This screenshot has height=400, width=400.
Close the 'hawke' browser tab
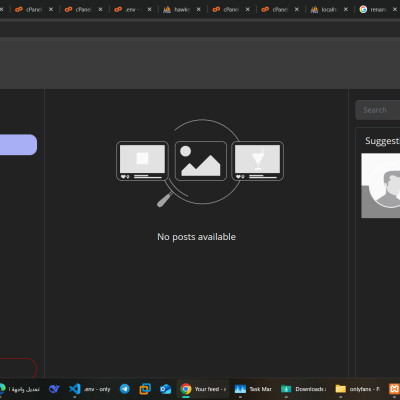coord(198,9)
